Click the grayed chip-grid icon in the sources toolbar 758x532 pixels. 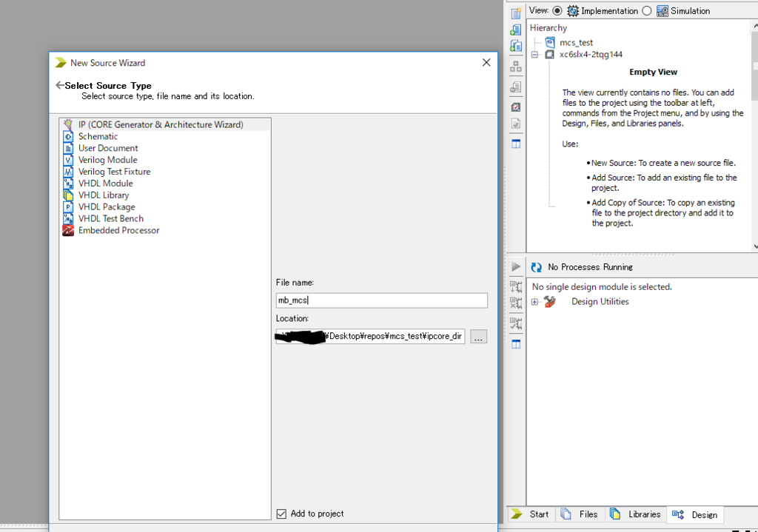tap(516, 67)
